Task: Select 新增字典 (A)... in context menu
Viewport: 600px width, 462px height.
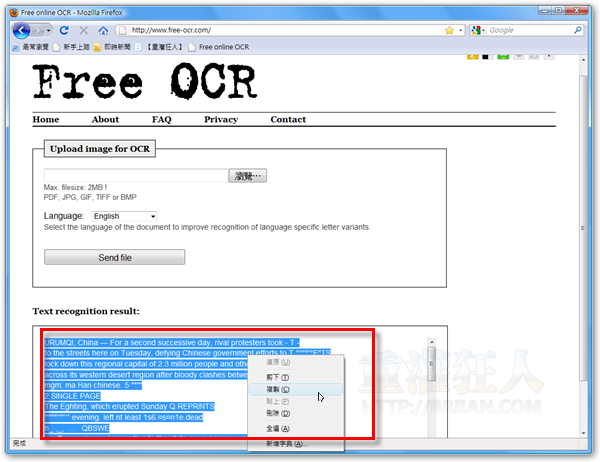Action: click(x=295, y=444)
